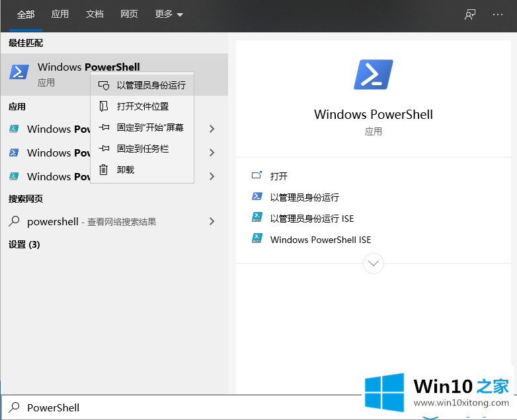Choose 以管理员身份运行 in the context menu
Screen dimensions: 517x420
[142, 85]
